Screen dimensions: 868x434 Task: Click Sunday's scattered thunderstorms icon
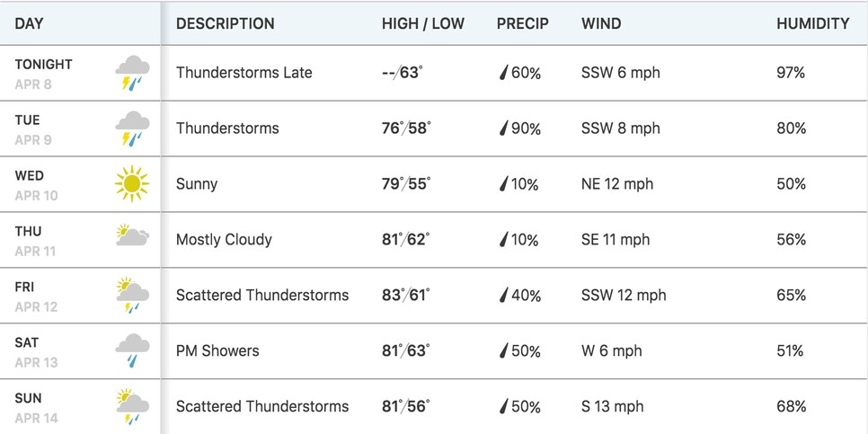point(132,406)
